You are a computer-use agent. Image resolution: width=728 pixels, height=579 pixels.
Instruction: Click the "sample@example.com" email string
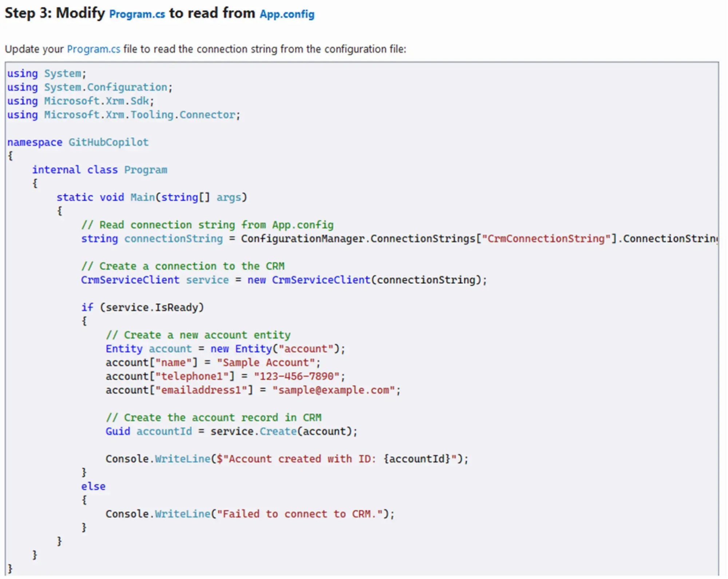[x=333, y=390]
